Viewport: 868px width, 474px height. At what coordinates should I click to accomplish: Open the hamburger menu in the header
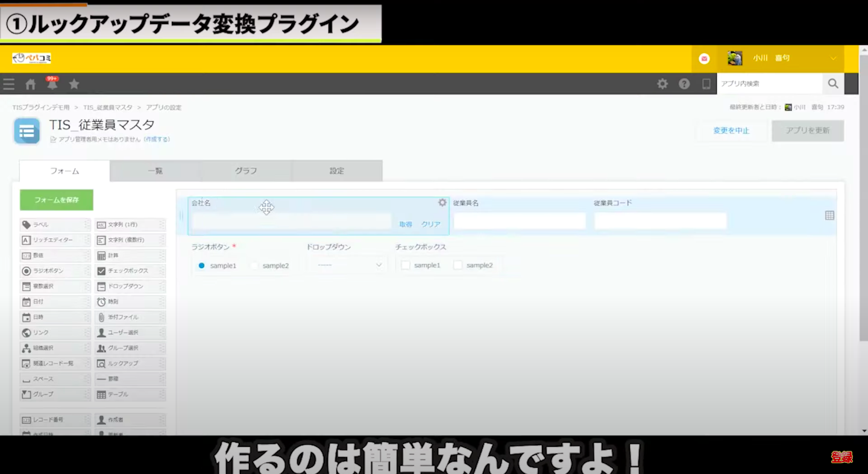[x=8, y=84]
